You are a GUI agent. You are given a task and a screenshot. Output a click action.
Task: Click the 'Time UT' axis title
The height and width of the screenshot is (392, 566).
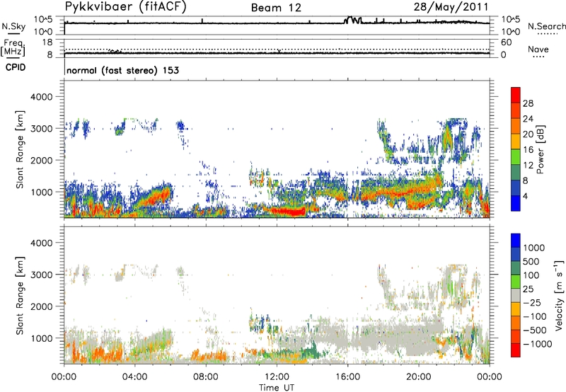pyautogui.click(x=277, y=388)
